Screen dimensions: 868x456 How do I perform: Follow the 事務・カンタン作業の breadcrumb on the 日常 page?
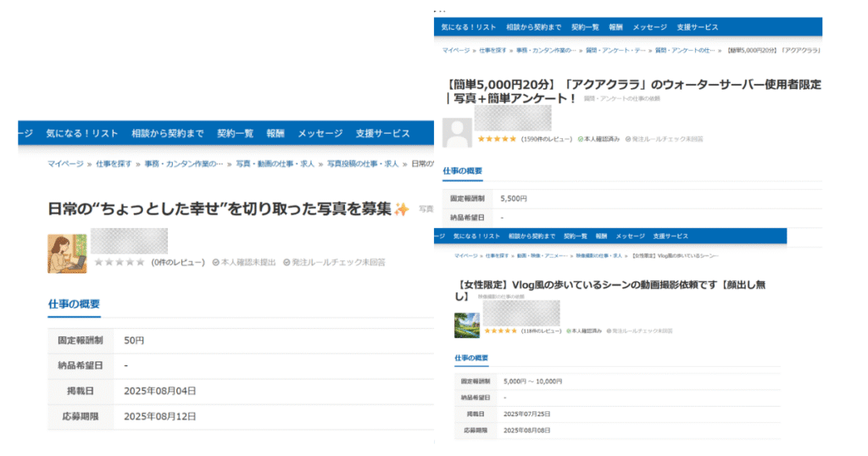pyautogui.click(x=184, y=164)
